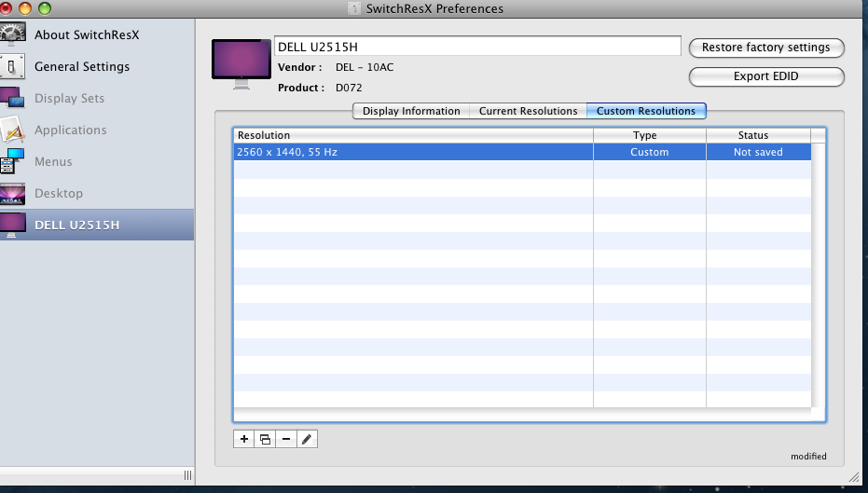Click the Desktop wallpaper icon
Viewport: 868px width, 493px height.
click(12, 194)
